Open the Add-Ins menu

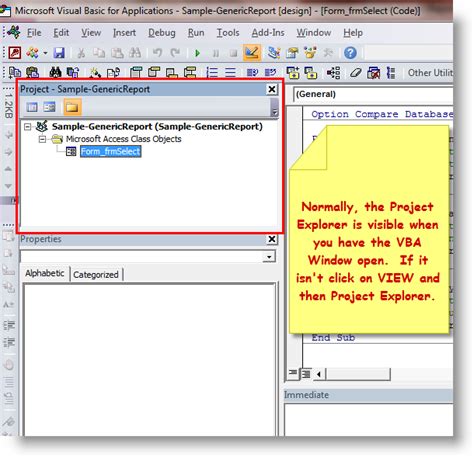268,33
